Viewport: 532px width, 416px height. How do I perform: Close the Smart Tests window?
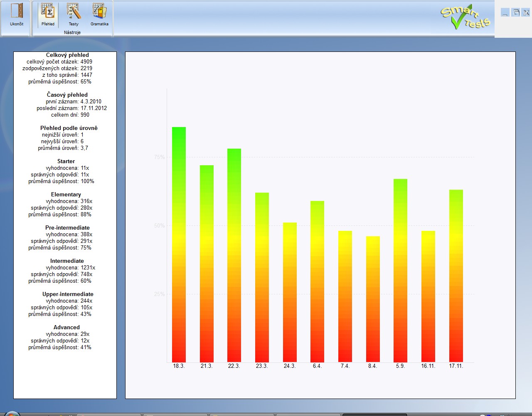click(x=526, y=12)
